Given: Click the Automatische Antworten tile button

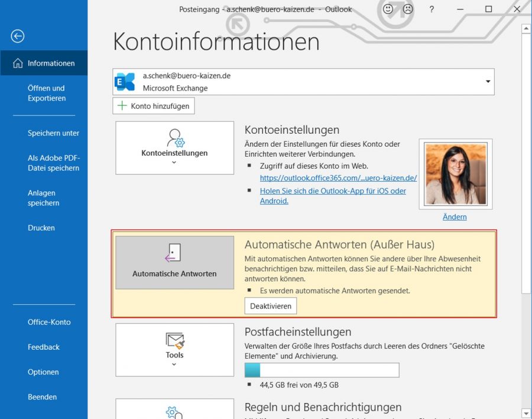Looking at the screenshot, I should [x=175, y=263].
